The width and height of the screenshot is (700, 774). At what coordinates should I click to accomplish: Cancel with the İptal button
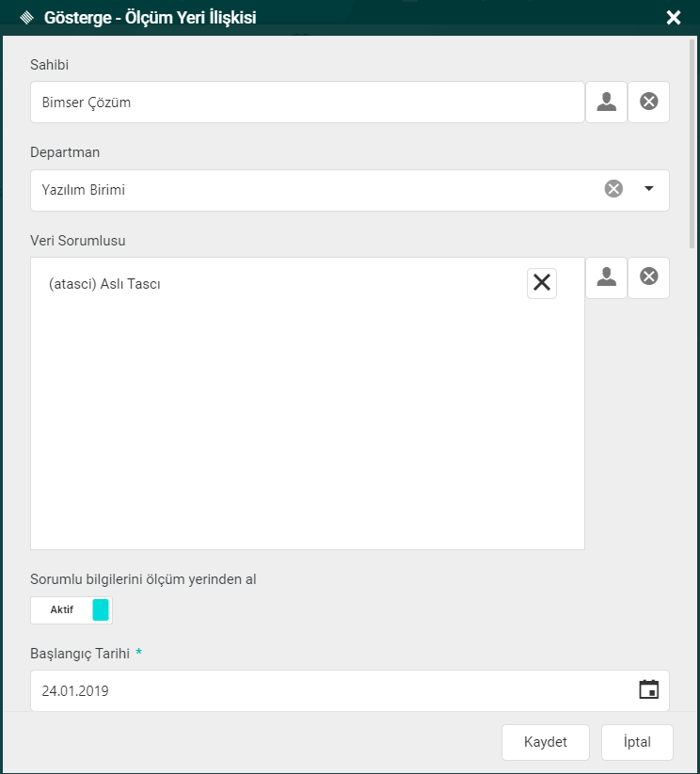pos(637,742)
